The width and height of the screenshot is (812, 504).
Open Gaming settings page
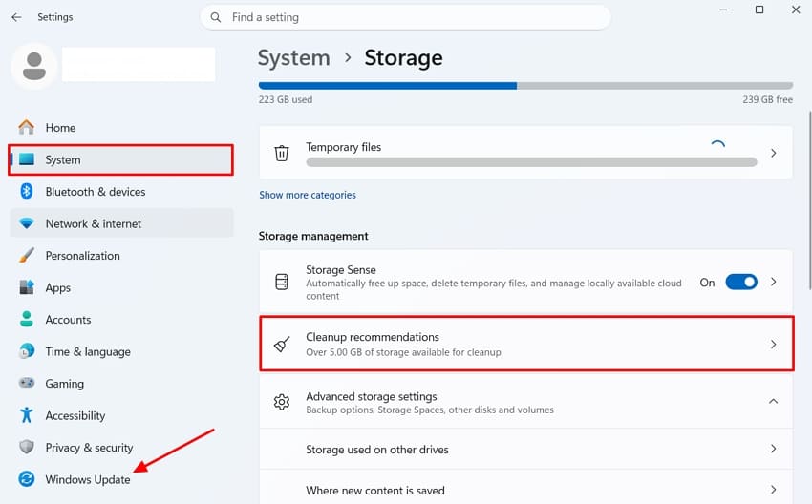[121, 384]
